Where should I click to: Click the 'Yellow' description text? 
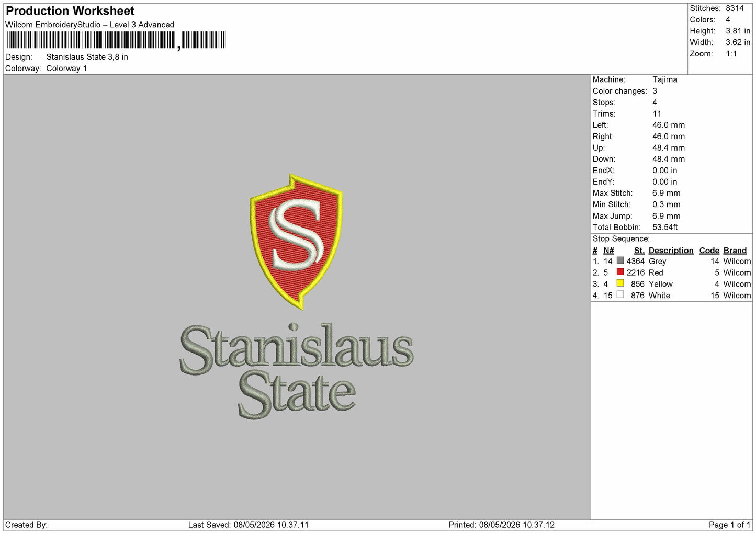660,285
